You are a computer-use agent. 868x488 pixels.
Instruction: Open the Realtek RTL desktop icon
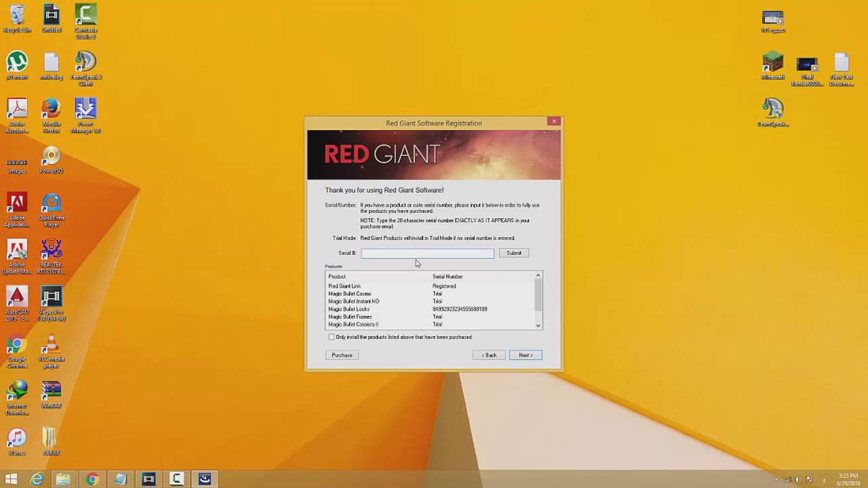(x=52, y=257)
